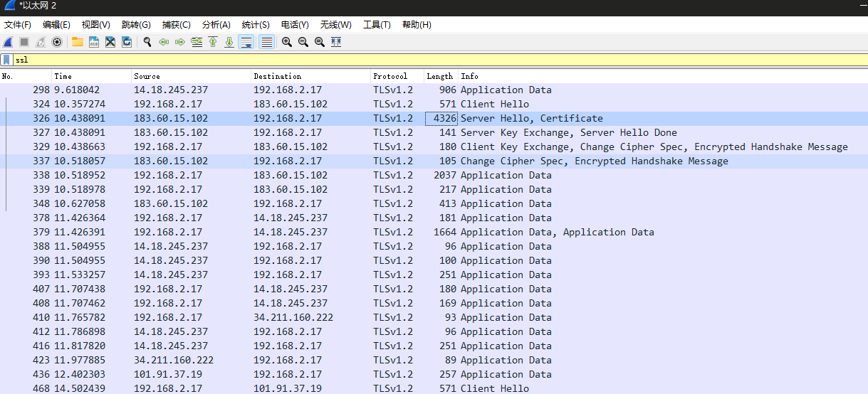Open capture options gear icon
868x394 pixels.
pyautogui.click(x=57, y=42)
